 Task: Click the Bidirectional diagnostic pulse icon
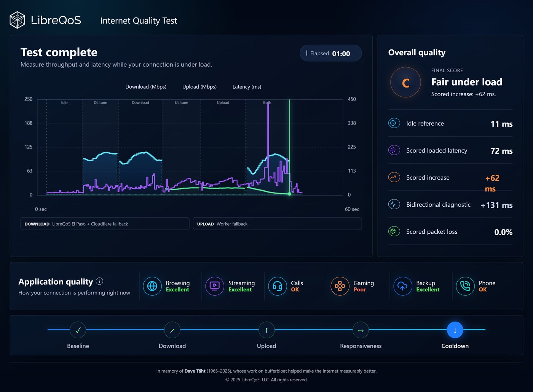(x=394, y=204)
